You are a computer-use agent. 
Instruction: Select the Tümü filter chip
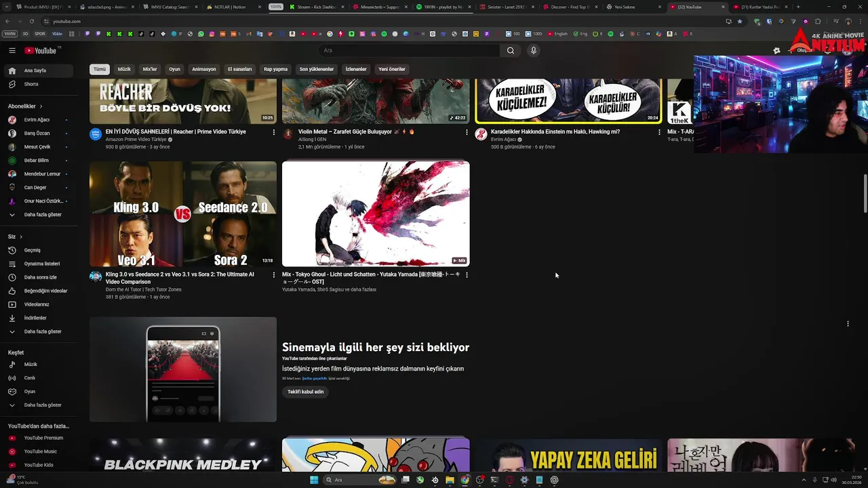pos(100,69)
